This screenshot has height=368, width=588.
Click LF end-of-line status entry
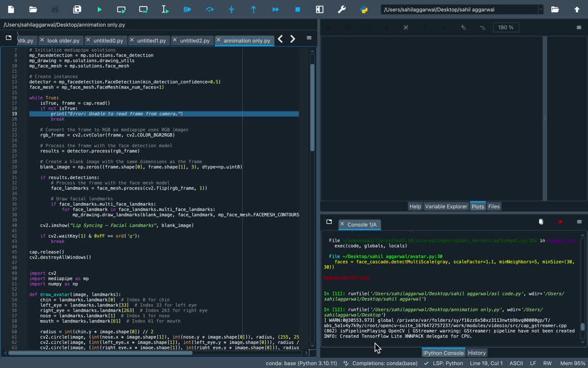(533, 363)
